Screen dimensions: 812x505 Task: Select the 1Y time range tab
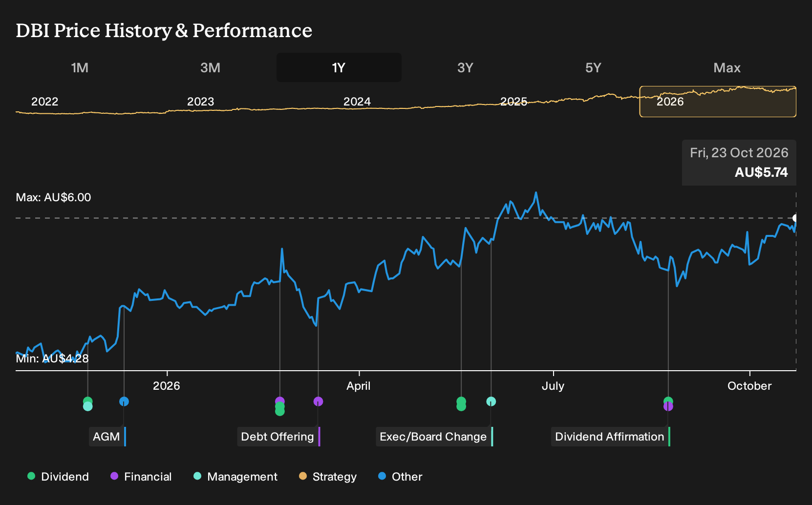pos(339,67)
